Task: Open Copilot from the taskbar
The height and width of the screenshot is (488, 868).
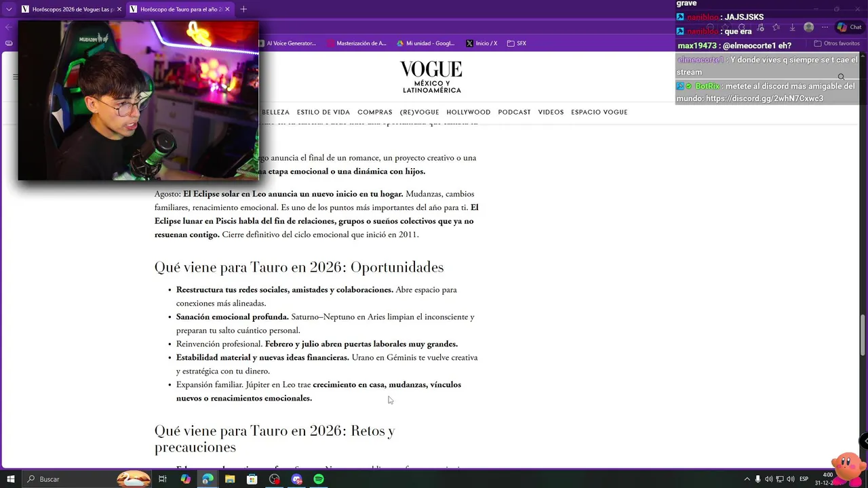Action: pos(185,479)
